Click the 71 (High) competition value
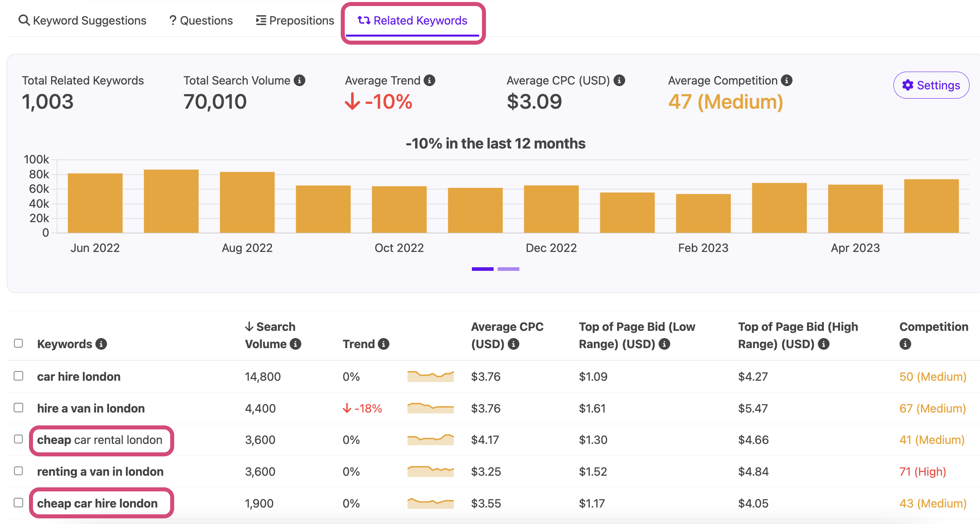 [922, 472]
